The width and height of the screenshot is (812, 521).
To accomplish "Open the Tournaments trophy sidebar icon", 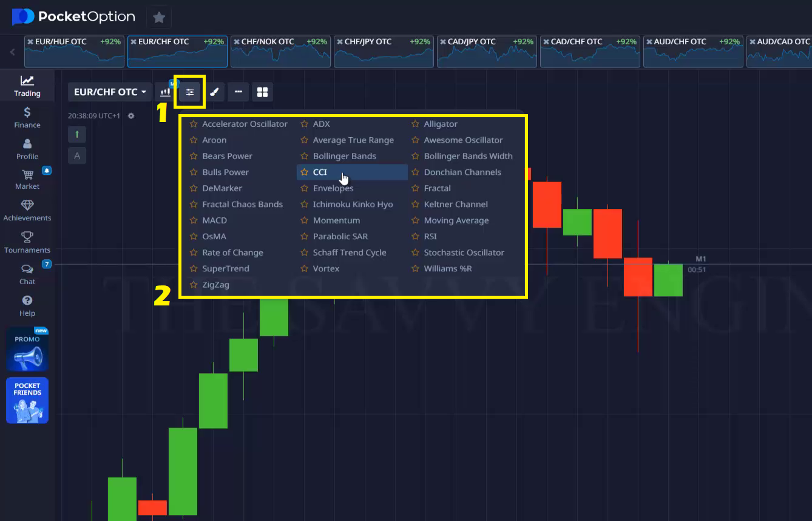I will [x=27, y=242].
